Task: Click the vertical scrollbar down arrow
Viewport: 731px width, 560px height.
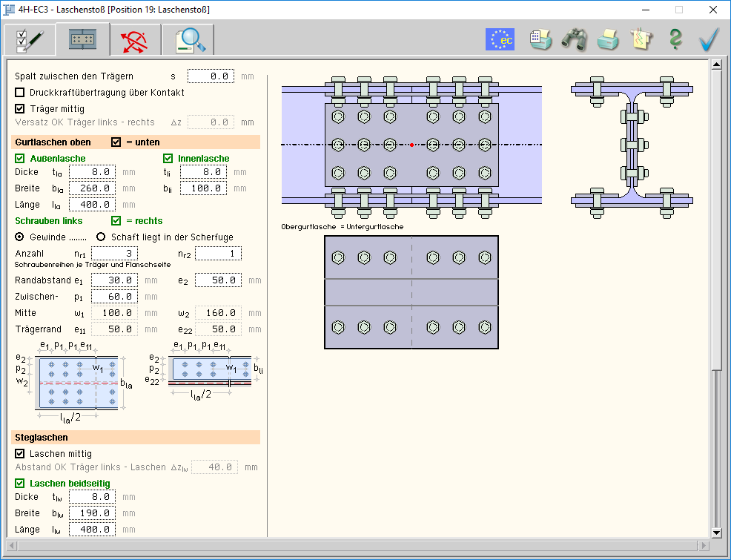Action: click(716, 532)
